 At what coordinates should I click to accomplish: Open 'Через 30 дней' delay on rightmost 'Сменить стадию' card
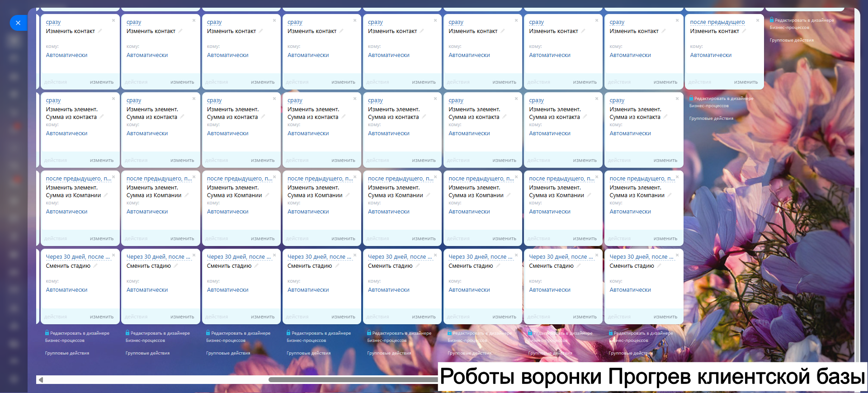coord(642,257)
